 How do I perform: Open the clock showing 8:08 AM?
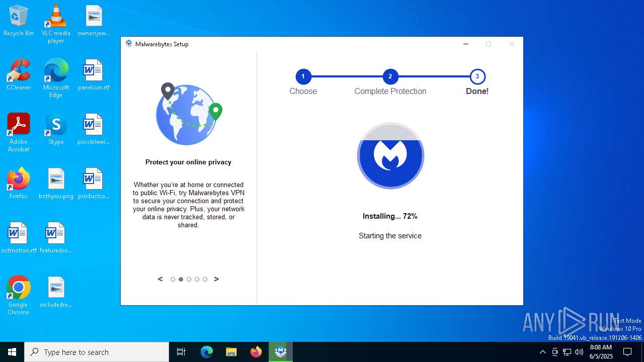[x=601, y=352]
